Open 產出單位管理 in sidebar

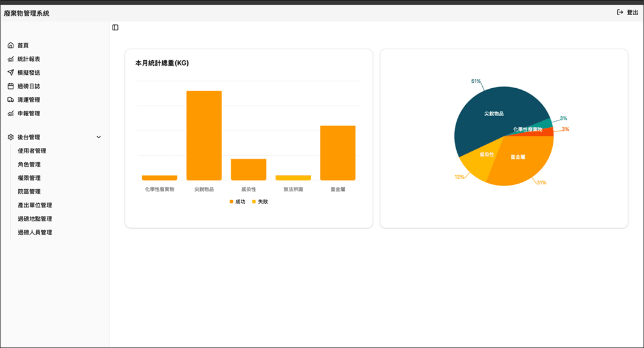(35, 204)
